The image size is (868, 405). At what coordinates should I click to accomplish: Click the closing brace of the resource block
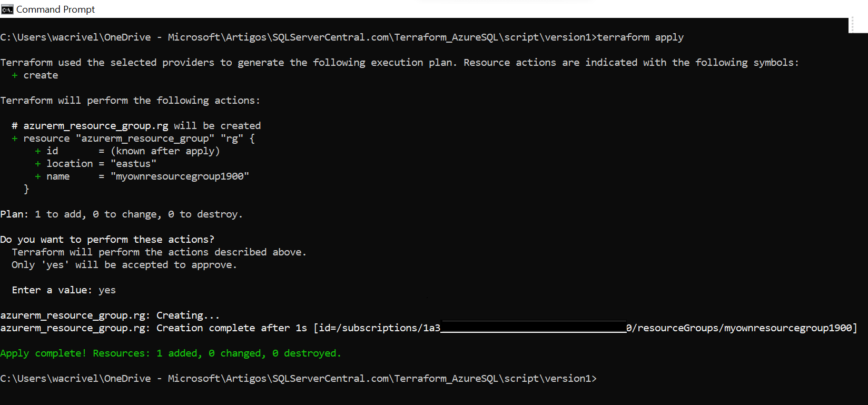click(x=26, y=189)
